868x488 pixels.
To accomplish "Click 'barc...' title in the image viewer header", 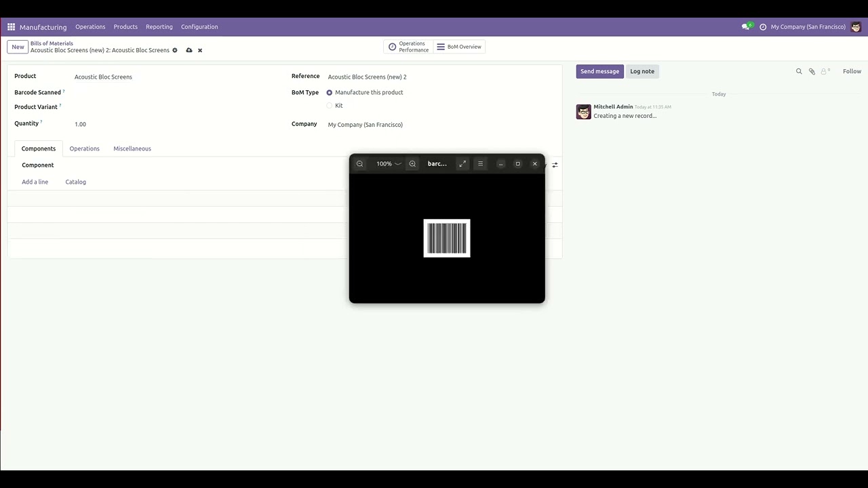I will pos(437,164).
